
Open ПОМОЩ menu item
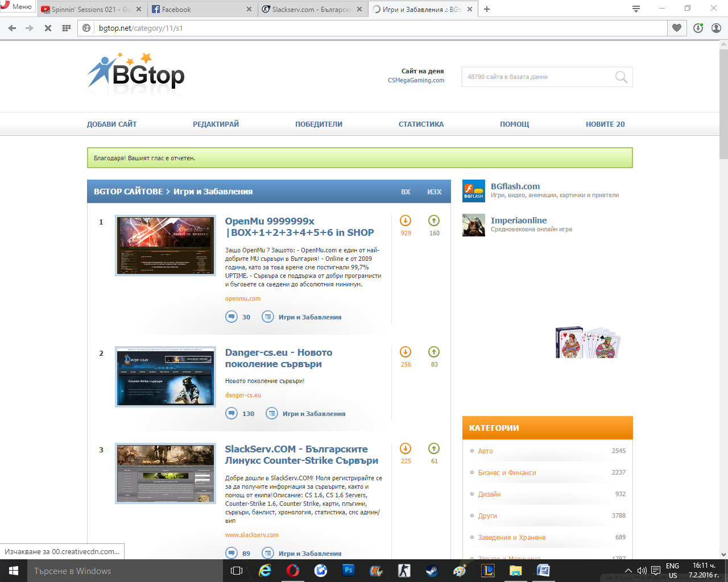pyautogui.click(x=514, y=124)
